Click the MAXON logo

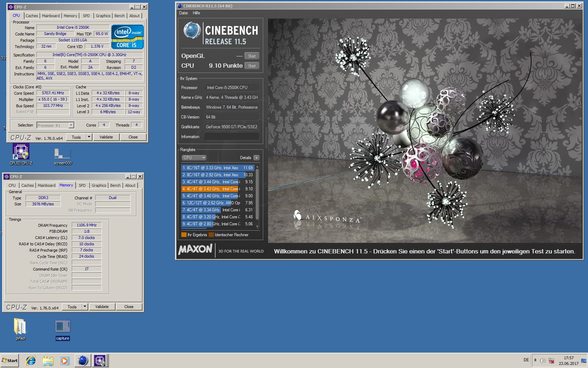coord(195,250)
